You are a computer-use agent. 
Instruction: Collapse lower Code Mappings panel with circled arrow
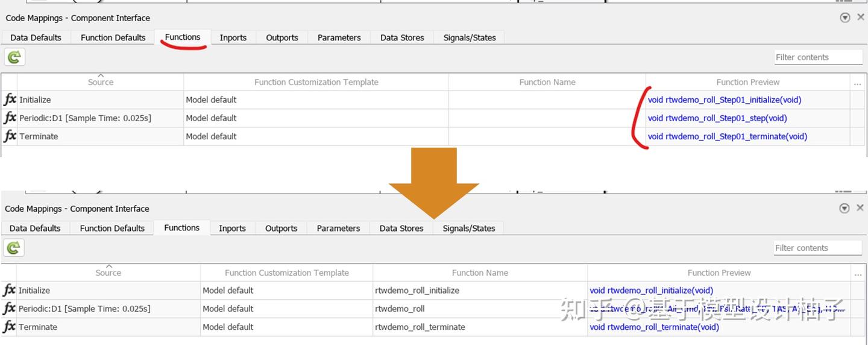coord(844,208)
